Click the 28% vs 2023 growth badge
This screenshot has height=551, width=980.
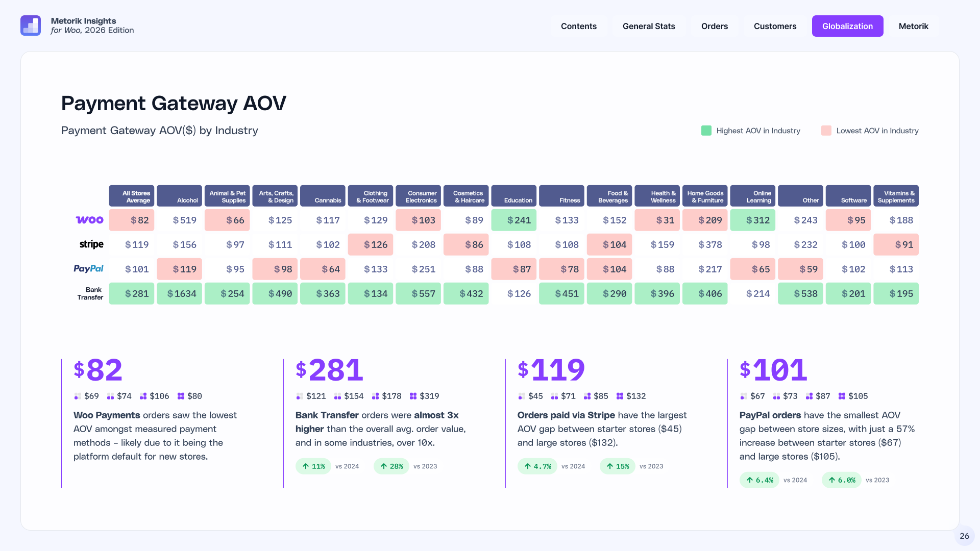click(x=391, y=466)
